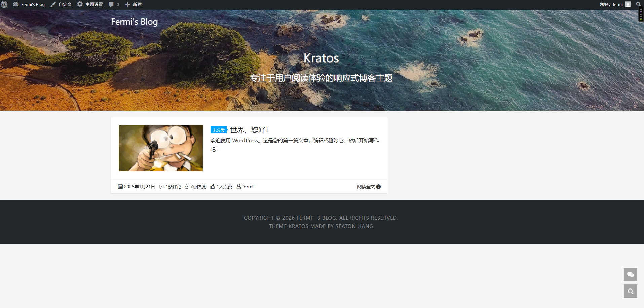Click the 阅读全文 read more link
The image size is (644, 308).
coord(366,187)
